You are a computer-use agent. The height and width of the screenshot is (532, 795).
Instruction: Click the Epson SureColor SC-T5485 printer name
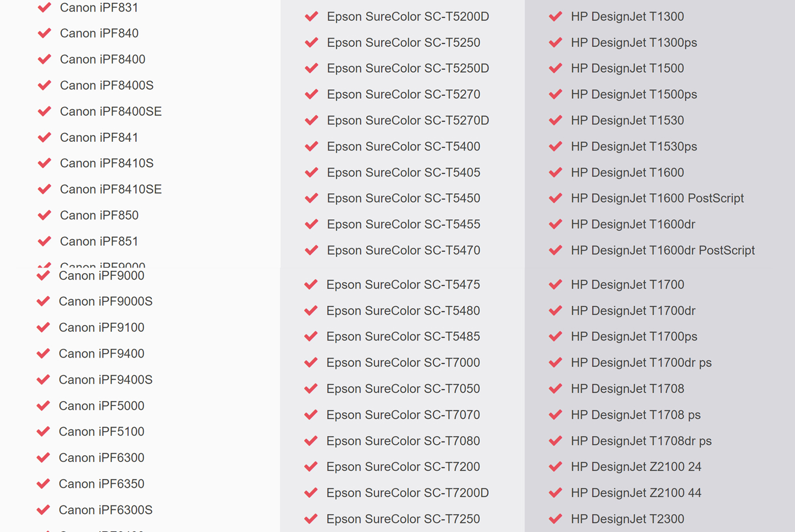click(x=402, y=337)
